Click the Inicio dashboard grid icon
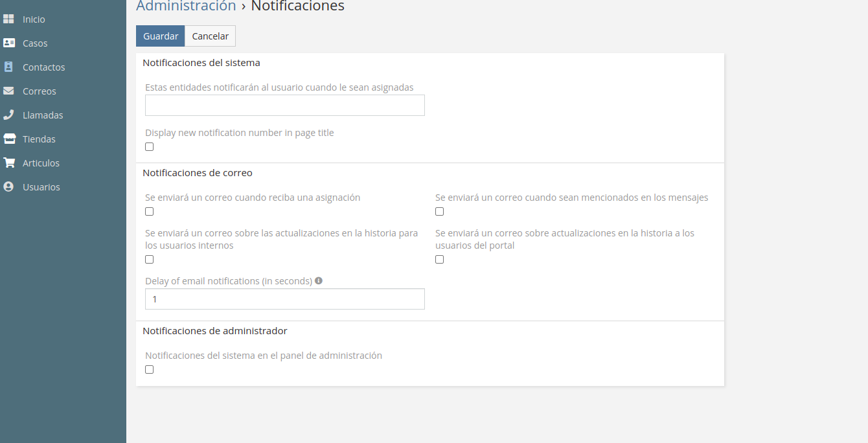The width and height of the screenshot is (868, 443). pyautogui.click(x=8, y=19)
